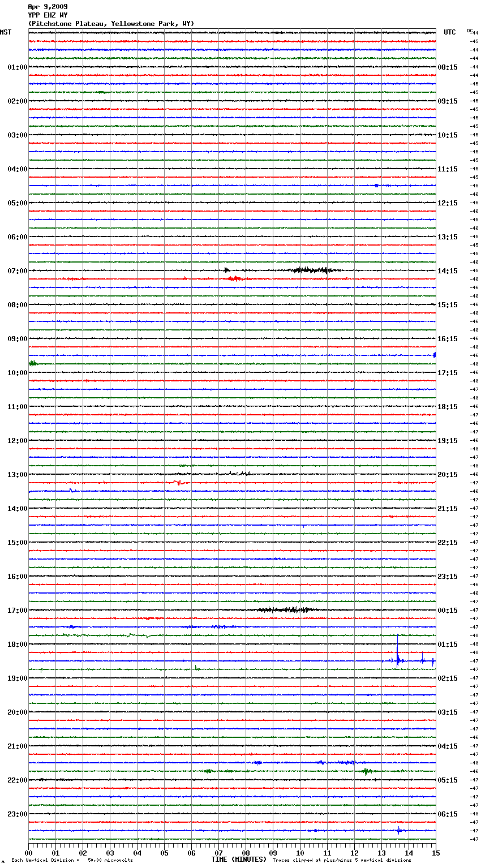
Task: Click the 16:15 UTC time label
Action: pyautogui.click(x=448, y=339)
